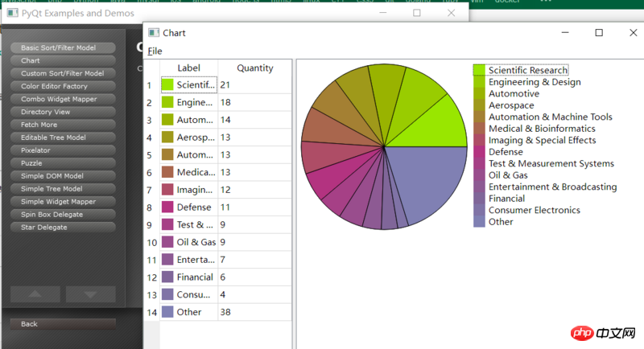Click the Chart window title icon
The height and width of the screenshot is (349, 644).
tap(153, 33)
